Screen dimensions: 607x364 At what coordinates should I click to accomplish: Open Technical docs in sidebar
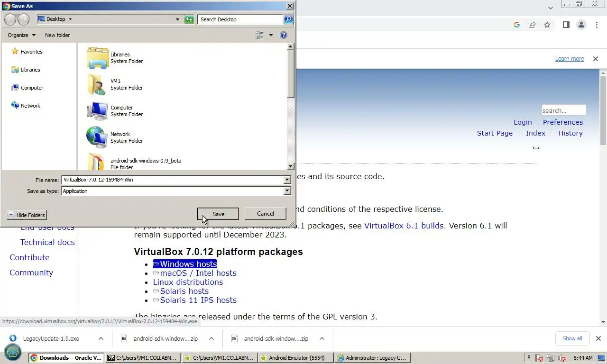coord(47,242)
